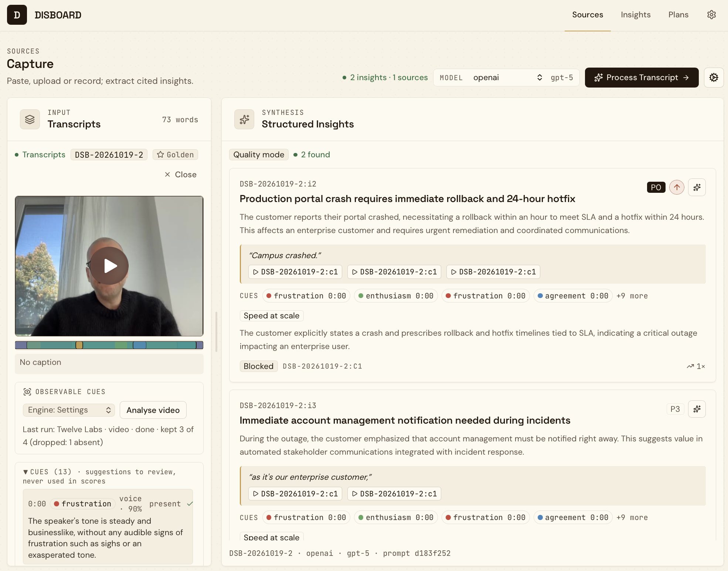Click the yellow marker on video timeline
The height and width of the screenshot is (571, 728).
point(79,345)
